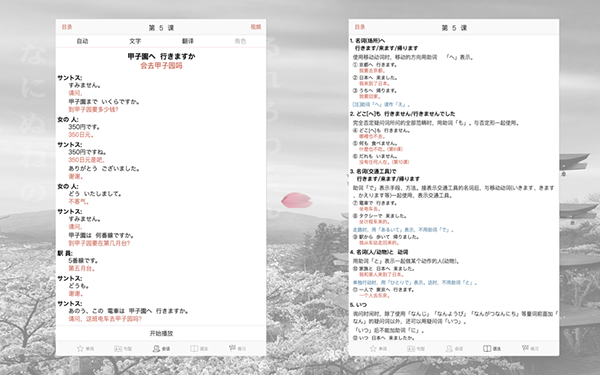The image size is (600, 375).
Task: Open 视频 video link in left window
Action: [256, 27]
